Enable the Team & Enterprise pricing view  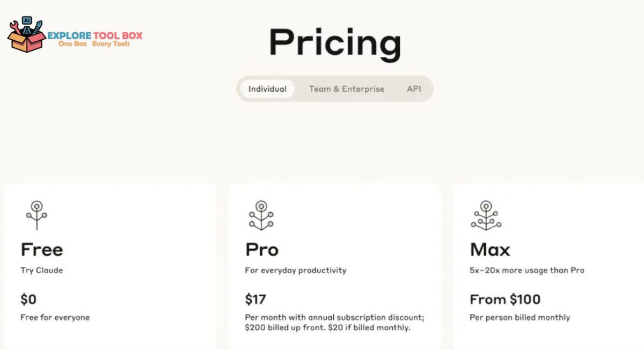[346, 89]
